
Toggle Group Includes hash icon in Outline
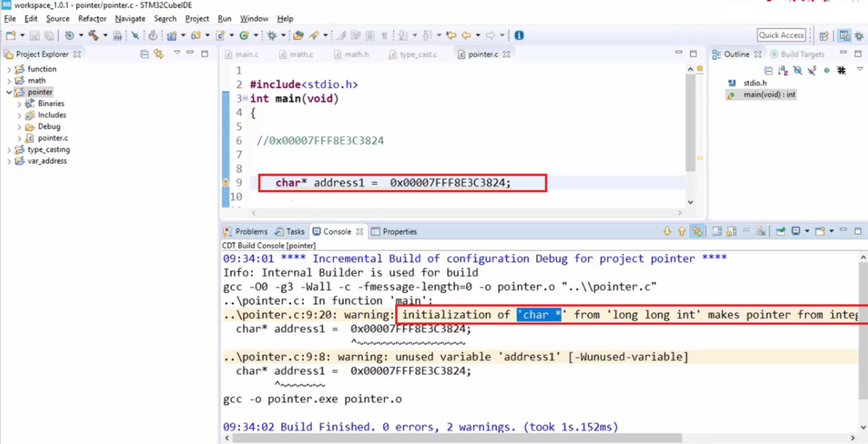click(x=842, y=70)
